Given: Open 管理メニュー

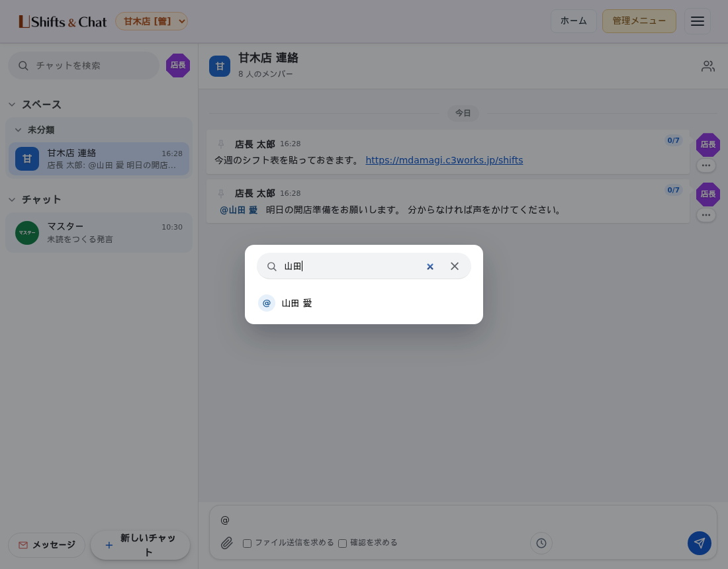Looking at the screenshot, I should coord(639,21).
